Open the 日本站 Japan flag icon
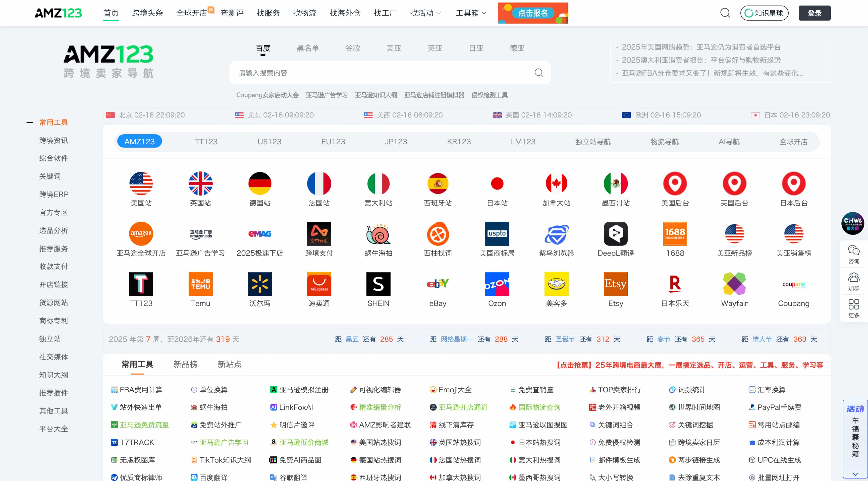 tap(497, 184)
